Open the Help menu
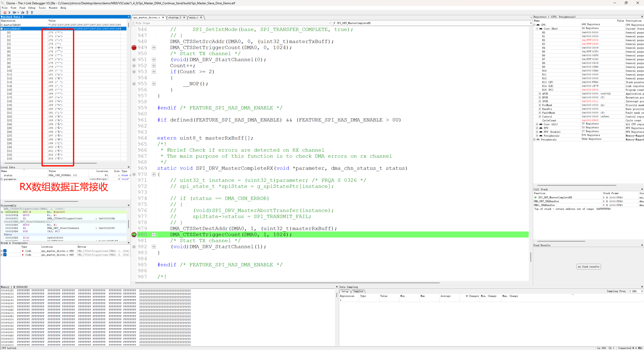The image size is (644, 350). click(63, 8)
